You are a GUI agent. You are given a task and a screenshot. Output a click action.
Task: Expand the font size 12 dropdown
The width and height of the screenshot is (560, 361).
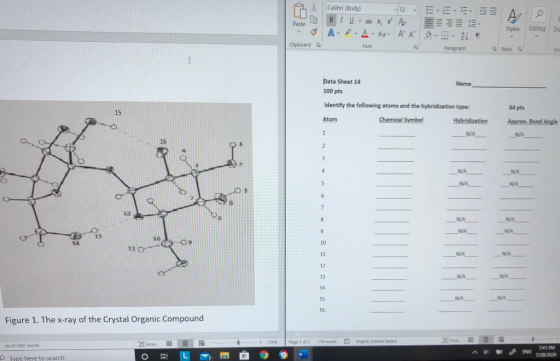click(x=408, y=10)
